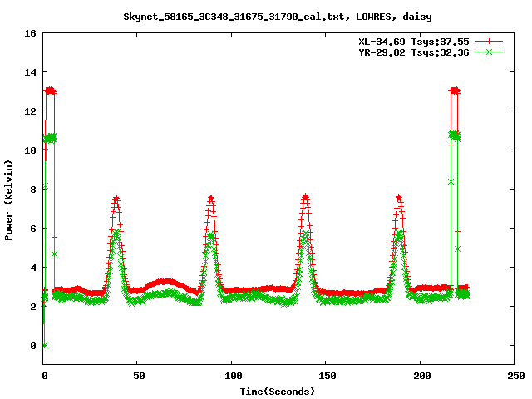Click the y-axis tick label 2
This screenshot has width=532, height=399.
click(x=33, y=307)
